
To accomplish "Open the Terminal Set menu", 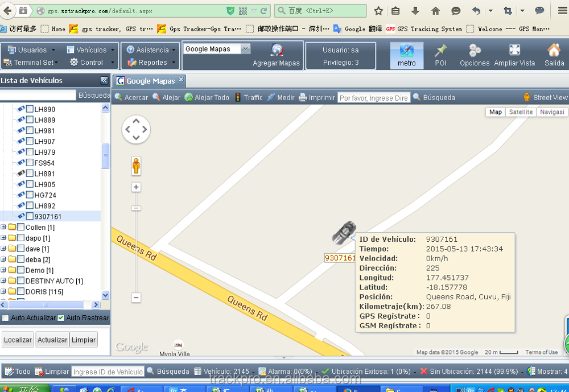I will point(31,63).
